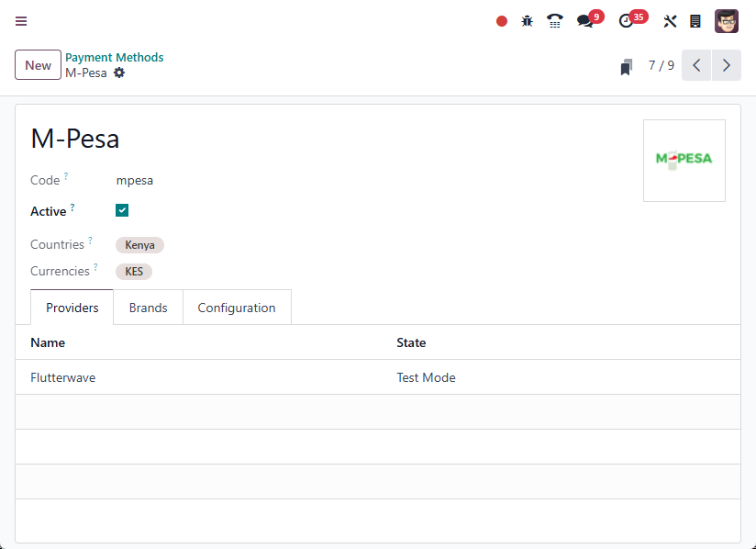Screen dimensions: 756x549
Task: Switch to the Providers tab
Action: [x=72, y=308]
